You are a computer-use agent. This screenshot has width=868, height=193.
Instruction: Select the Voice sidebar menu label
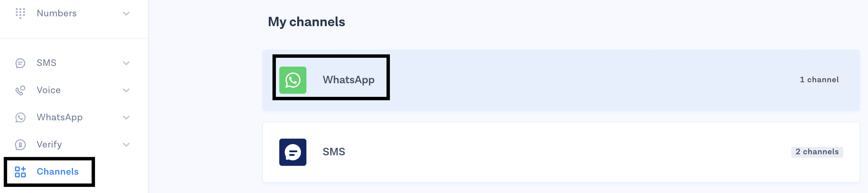tap(49, 90)
